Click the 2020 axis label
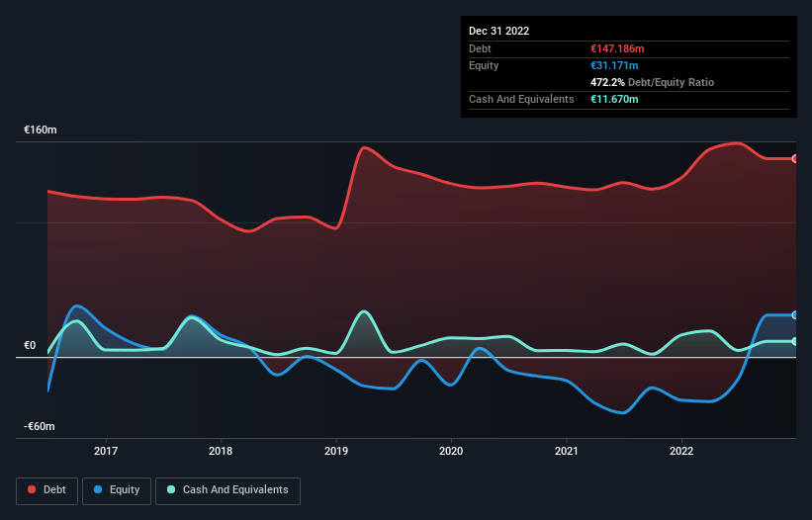Screen dimensions: 812x520 point(451,451)
